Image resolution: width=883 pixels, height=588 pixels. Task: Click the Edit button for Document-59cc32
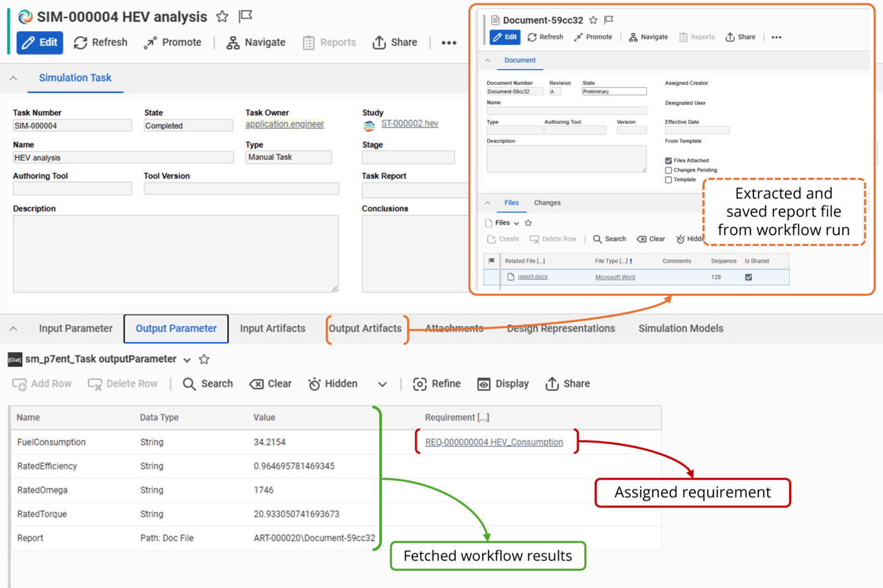click(504, 37)
